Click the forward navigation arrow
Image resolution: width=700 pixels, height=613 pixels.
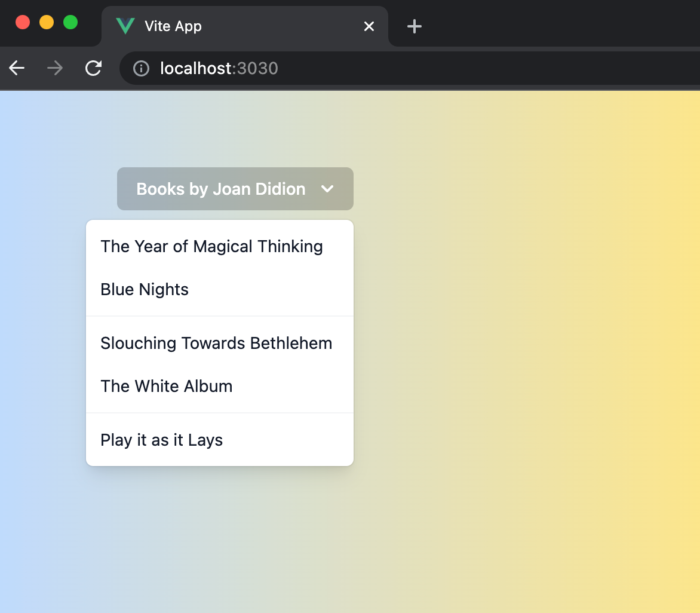pos(54,68)
